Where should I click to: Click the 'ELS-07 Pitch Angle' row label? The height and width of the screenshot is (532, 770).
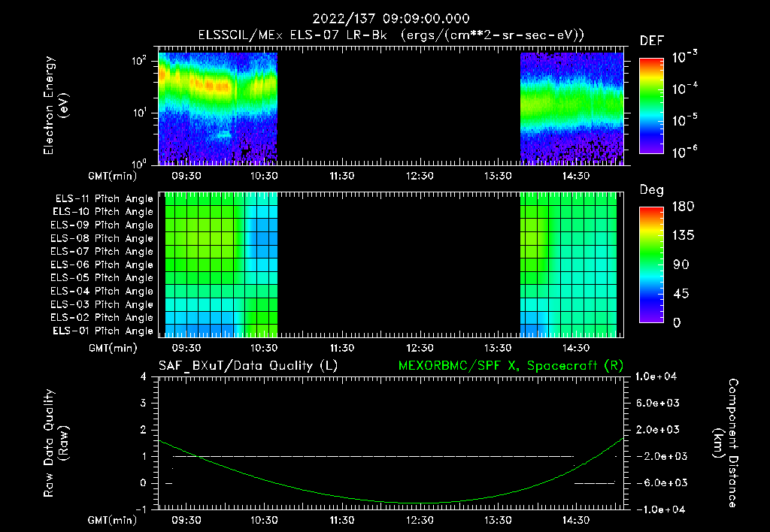102,251
